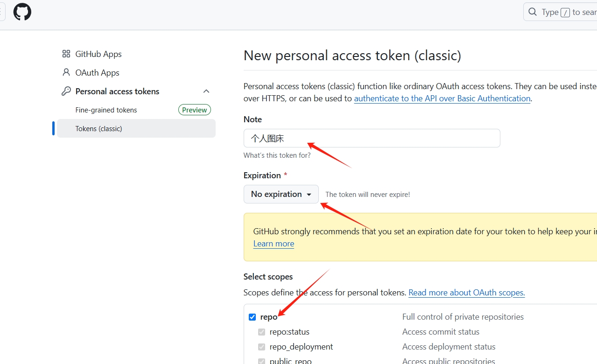Follow the Basic Authentication API link
597x364 pixels.
(442, 98)
